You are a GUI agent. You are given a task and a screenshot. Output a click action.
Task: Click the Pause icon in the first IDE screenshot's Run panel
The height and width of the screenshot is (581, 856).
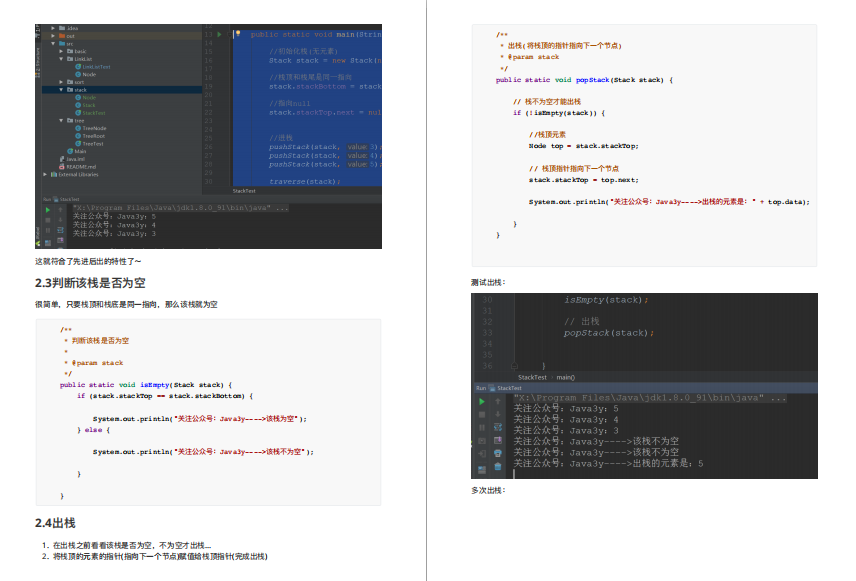click(47, 230)
